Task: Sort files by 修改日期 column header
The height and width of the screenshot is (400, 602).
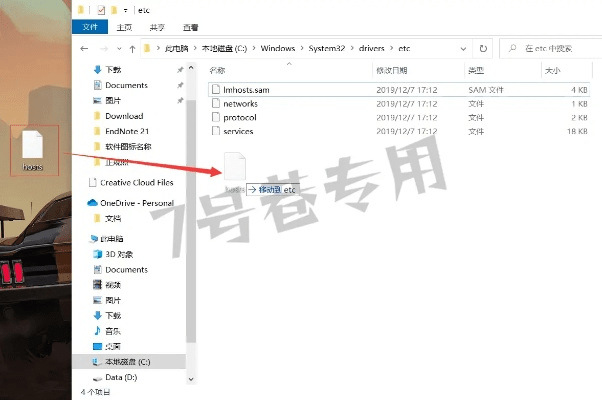Action: (391, 71)
